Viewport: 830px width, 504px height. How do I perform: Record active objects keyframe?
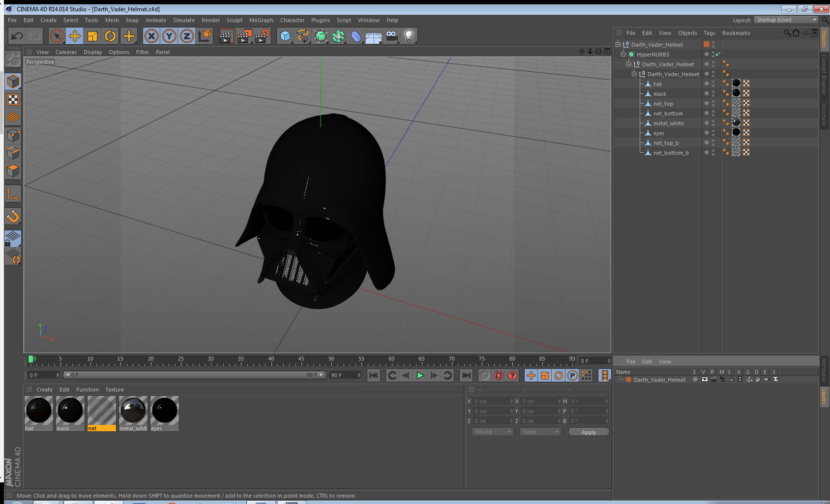(485, 375)
